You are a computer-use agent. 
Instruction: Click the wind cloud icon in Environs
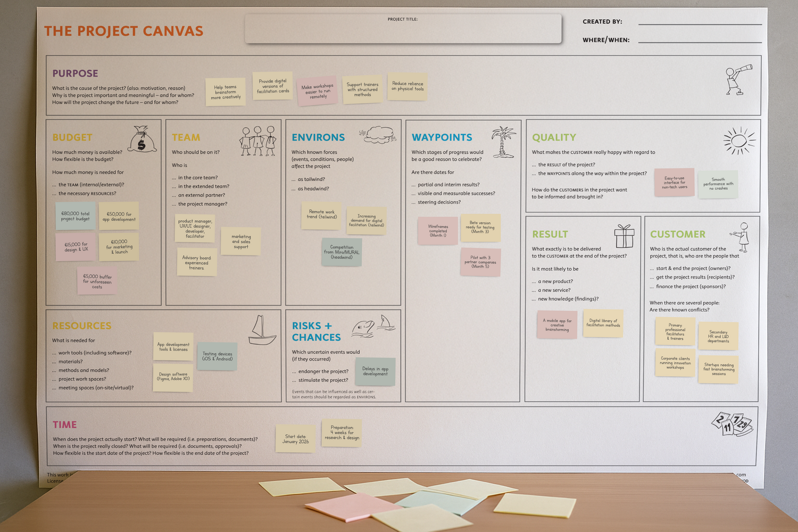coord(378,135)
